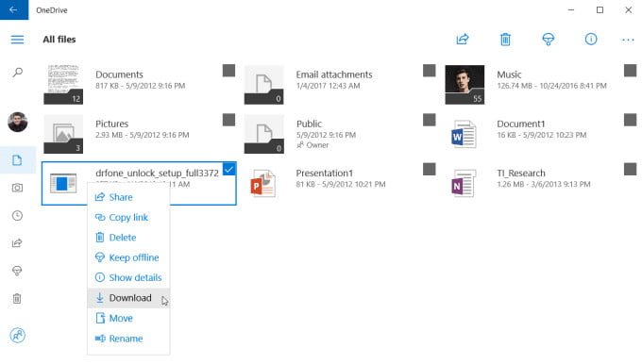Expand the more options ellipsis menu
The height and width of the screenshot is (364, 642).
[628, 40]
